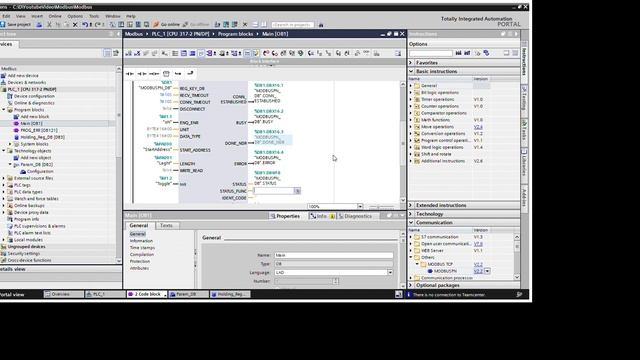
Task: Click the Go online button
Action: click(x=166, y=25)
